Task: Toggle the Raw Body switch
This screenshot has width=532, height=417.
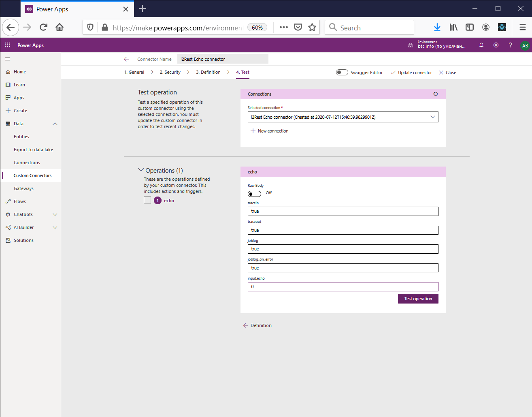Action: pyautogui.click(x=254, y=194)
